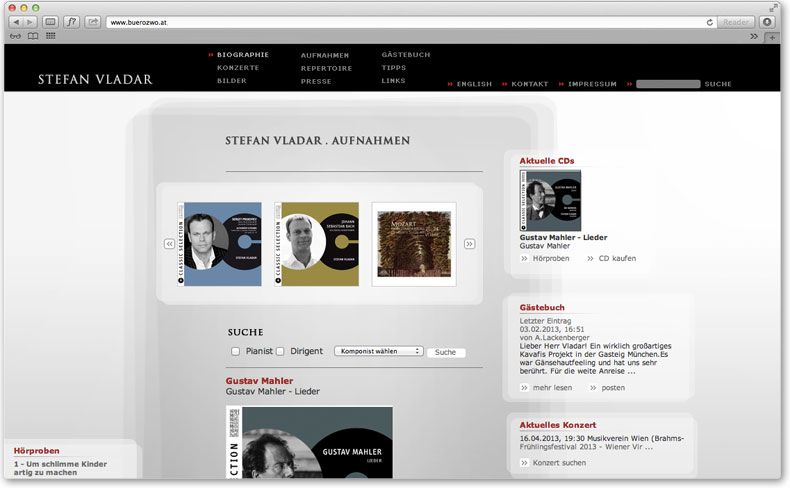Open the reading list glasses icon
790x488 pixels.
coord(16,36)
